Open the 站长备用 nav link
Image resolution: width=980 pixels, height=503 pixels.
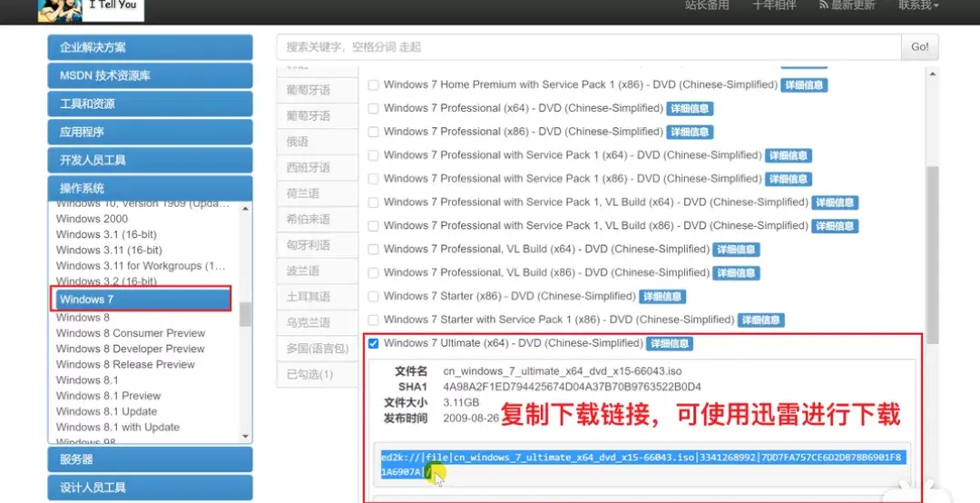coord(707,5)
